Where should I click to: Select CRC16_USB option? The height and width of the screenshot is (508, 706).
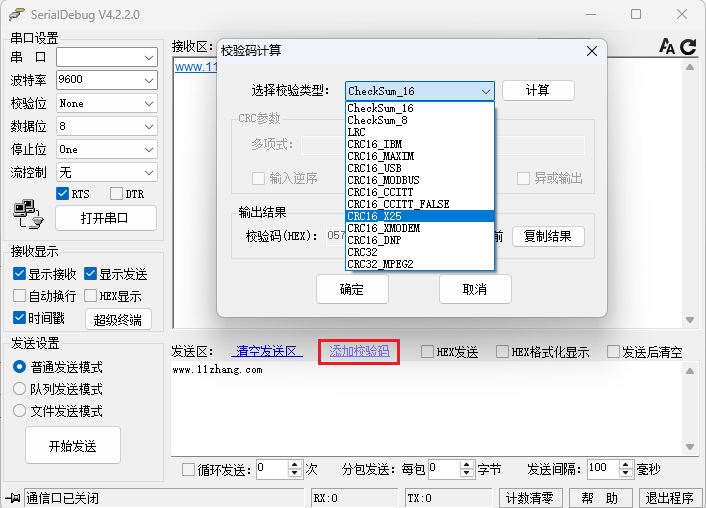[420, 168]
